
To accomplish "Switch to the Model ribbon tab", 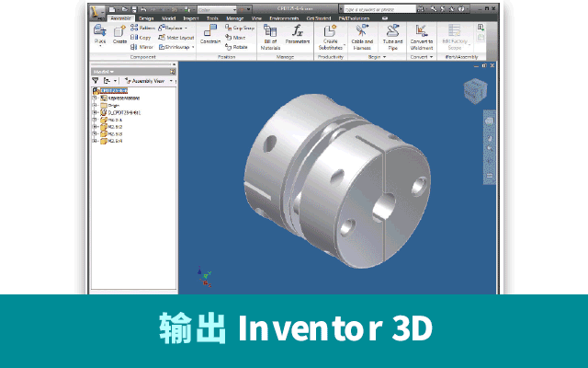I will click(x=168, y=18).
